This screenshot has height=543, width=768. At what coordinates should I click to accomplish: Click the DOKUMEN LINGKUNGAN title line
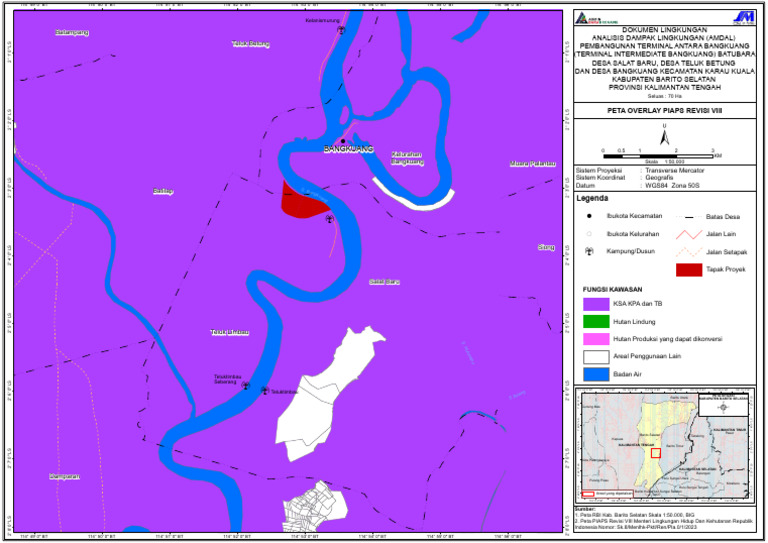click(x=665, y=30)
